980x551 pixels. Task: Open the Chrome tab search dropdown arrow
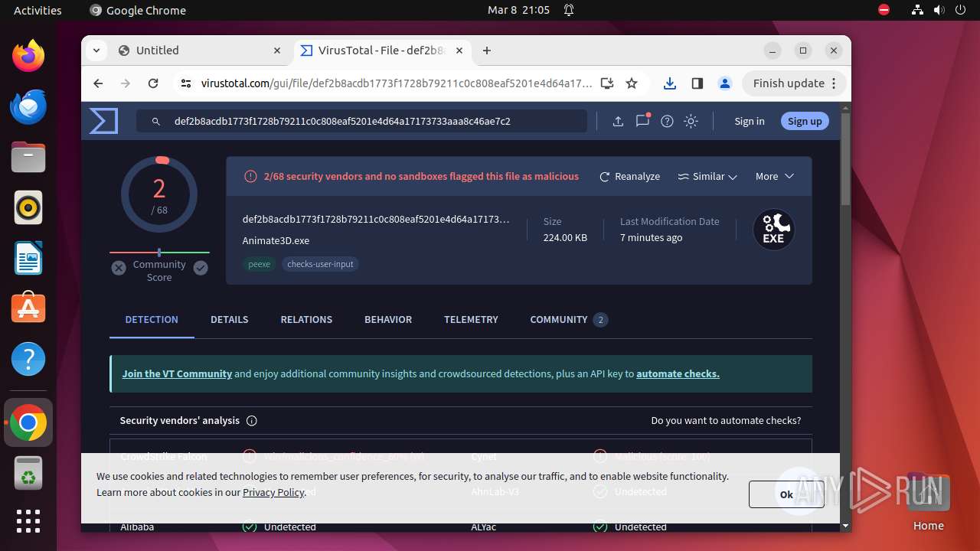click(x=96, y=51)
